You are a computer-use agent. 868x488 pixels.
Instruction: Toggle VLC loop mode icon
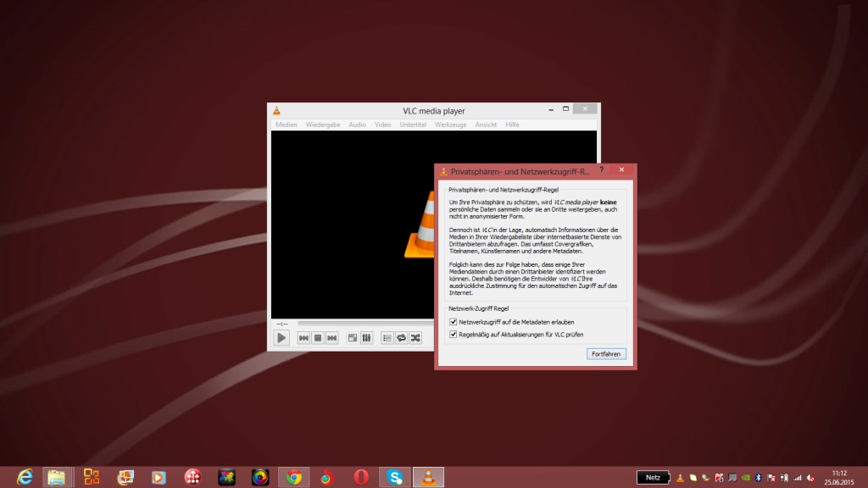(x=401, y=338)
